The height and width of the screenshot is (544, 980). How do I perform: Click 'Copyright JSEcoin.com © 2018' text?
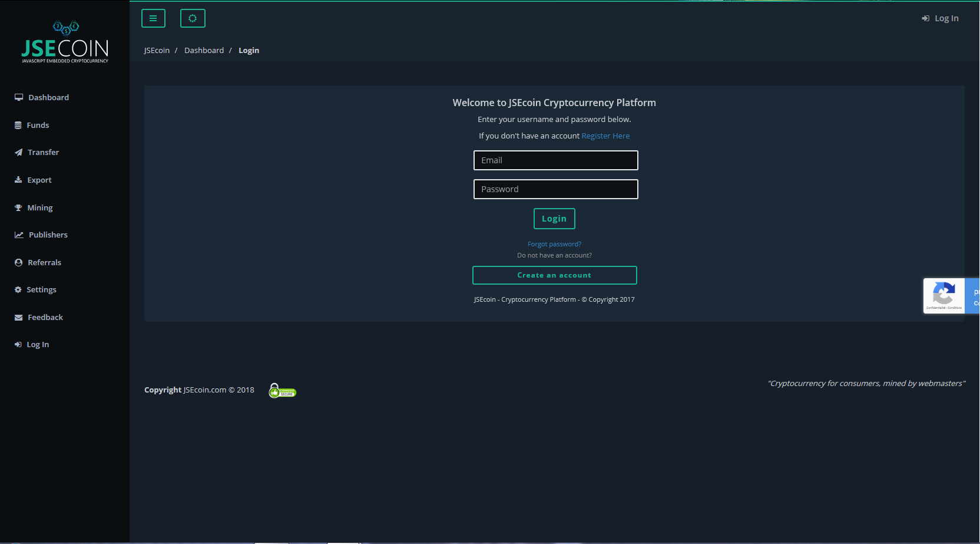tap(199, 390)
